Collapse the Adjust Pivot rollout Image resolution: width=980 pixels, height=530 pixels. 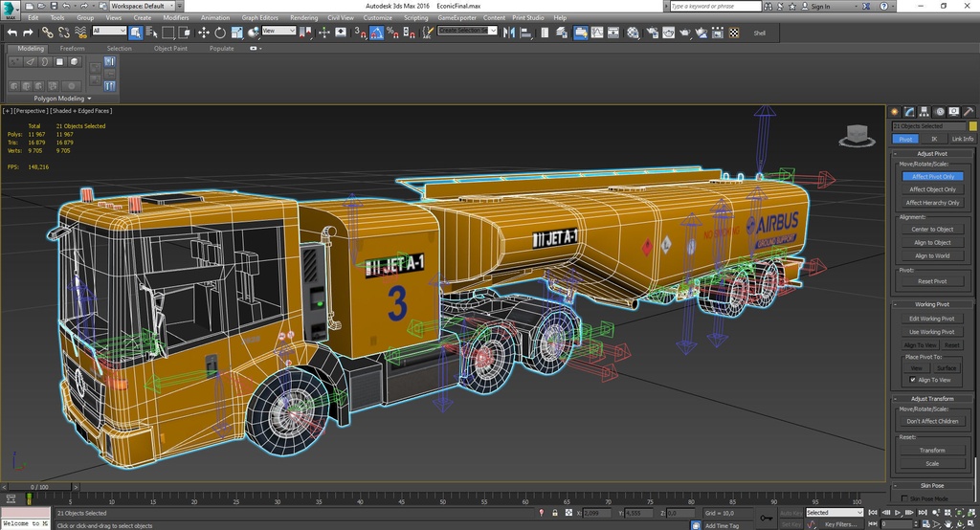click(932, 153)
